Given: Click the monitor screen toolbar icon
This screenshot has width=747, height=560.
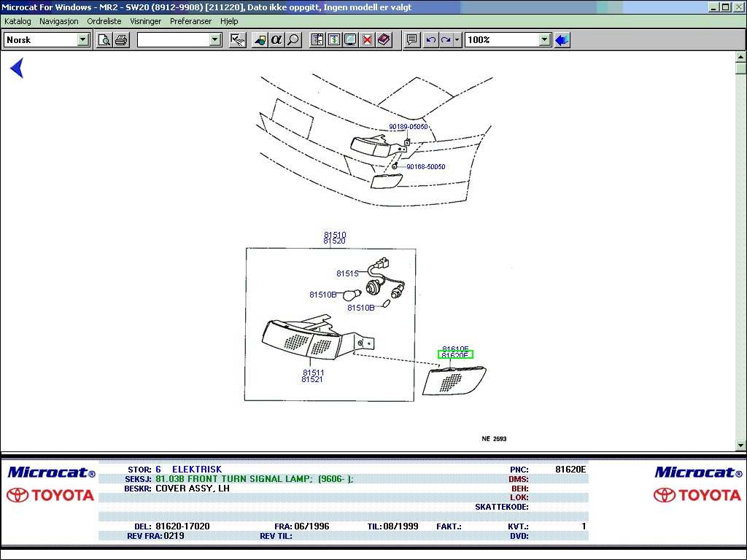Looking at the screenshot, I should (x=350, y=40).
